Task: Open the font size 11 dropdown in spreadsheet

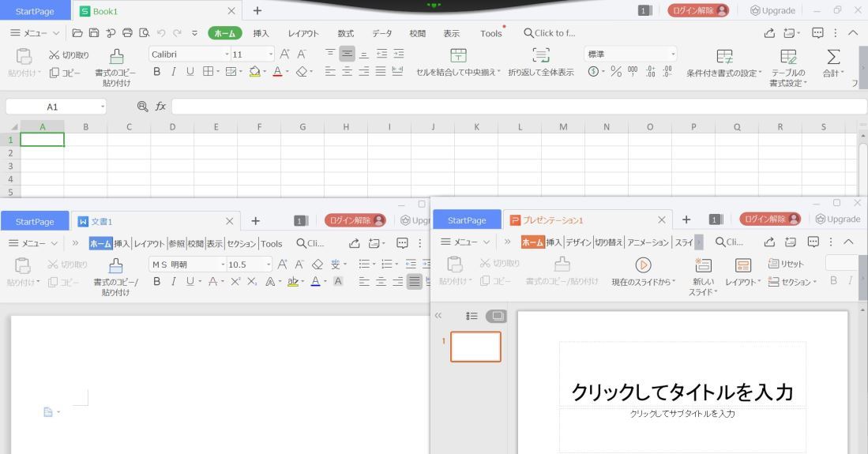Action: [271, 54]
